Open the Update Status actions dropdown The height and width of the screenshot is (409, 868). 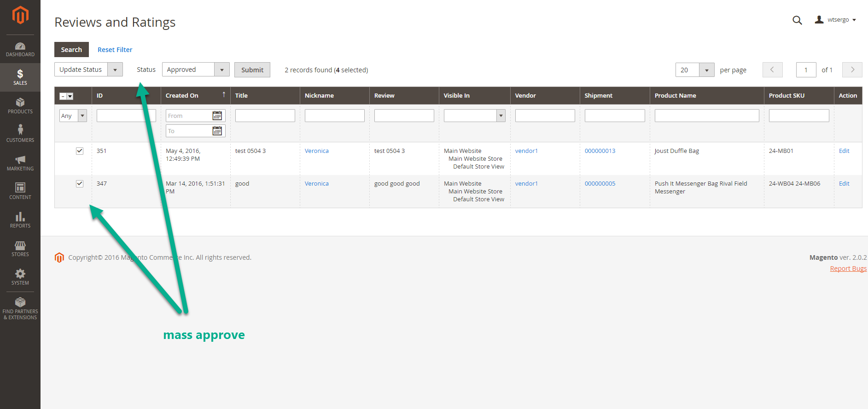point(88,70)
